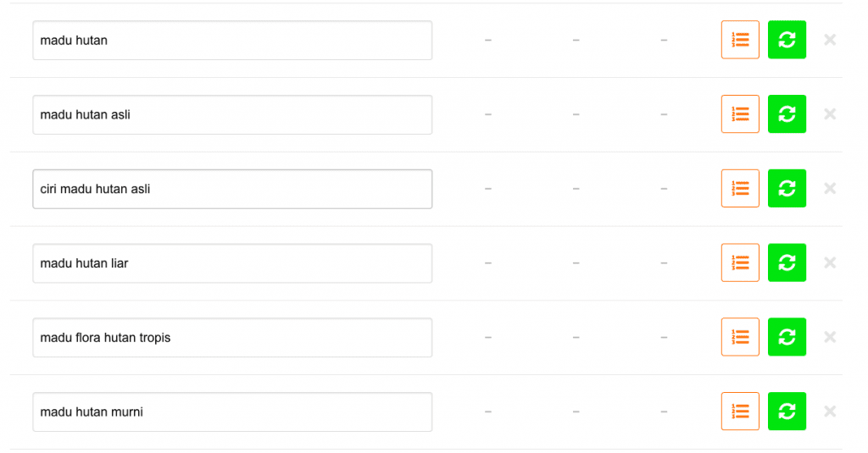Delete the 'madu hutan murni' row
Viewport: 868px width, 453px height.
pos(830,412)
